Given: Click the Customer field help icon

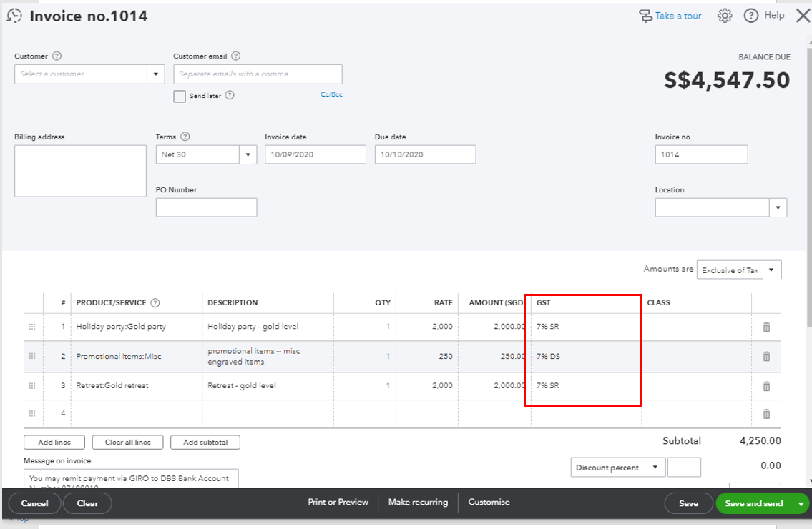Looking at the screenshot, I should (56, 56).
